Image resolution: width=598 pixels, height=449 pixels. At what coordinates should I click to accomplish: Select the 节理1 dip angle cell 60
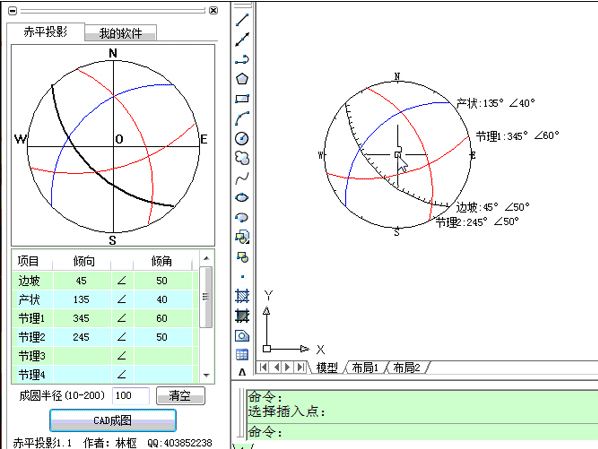[162, 318]
